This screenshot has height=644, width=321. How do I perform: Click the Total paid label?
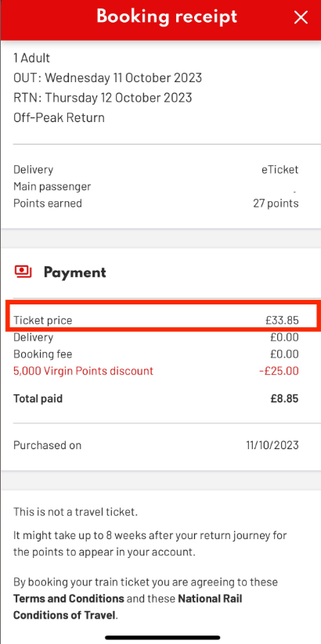tap(38, 398)
